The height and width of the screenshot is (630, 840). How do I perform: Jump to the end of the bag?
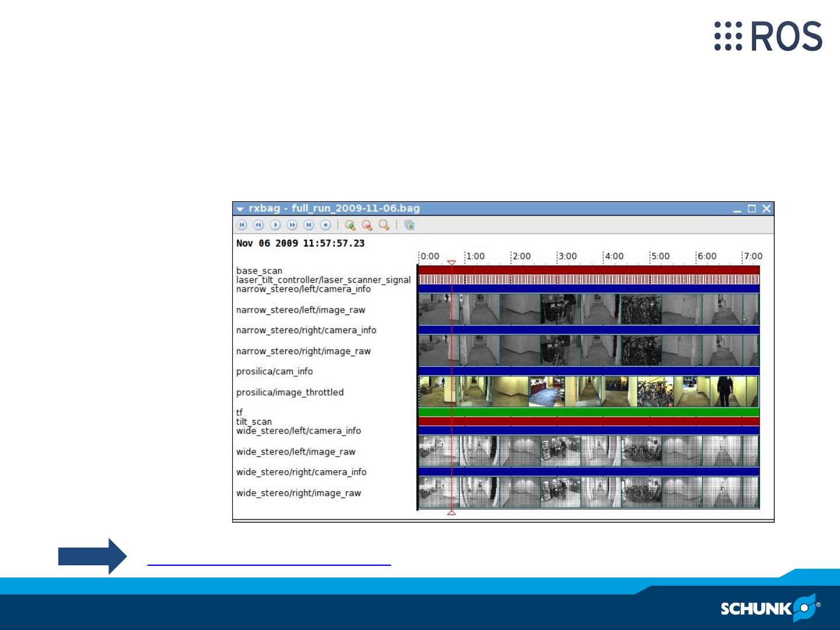click(309, 225)
